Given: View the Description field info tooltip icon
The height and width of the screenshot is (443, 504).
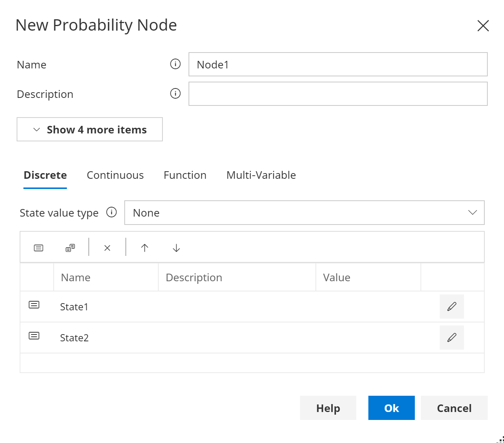Looking at the screenshot, I should pos(175,93).
